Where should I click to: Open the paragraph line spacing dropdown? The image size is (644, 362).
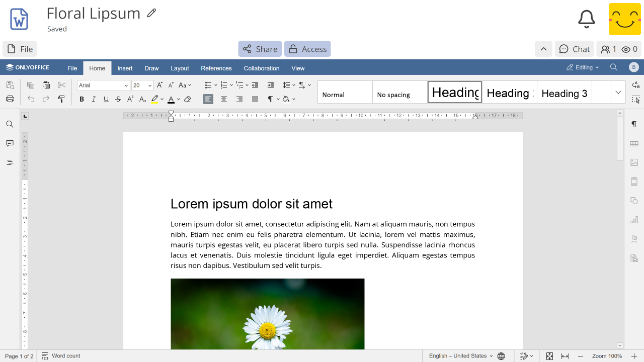pyautogui.click(x=290, y=85)
